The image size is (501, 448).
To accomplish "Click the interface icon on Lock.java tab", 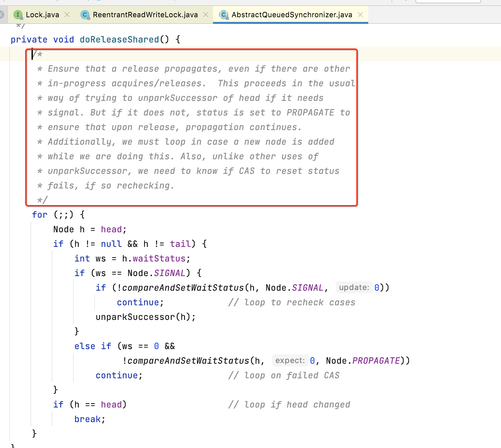I will click(18, 15).
